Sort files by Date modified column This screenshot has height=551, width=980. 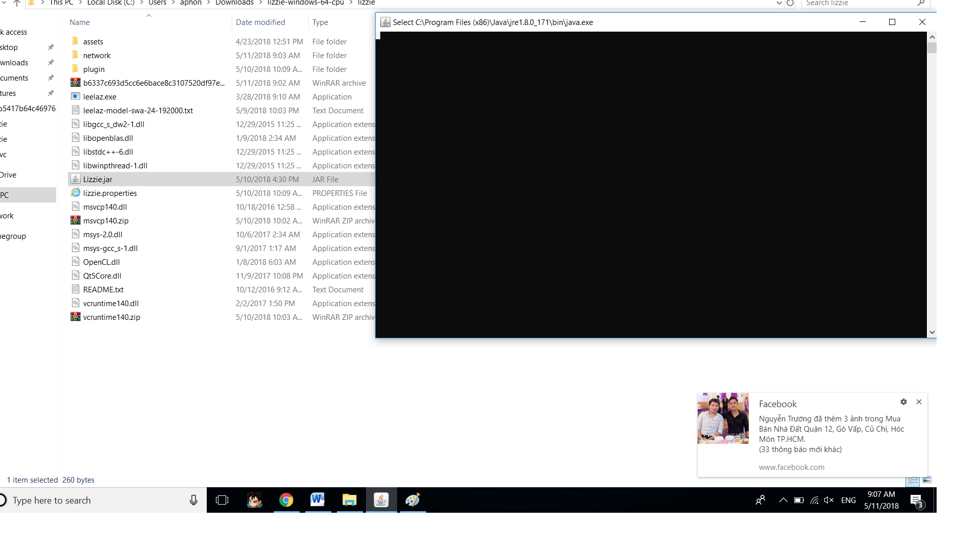coord(260,22)
